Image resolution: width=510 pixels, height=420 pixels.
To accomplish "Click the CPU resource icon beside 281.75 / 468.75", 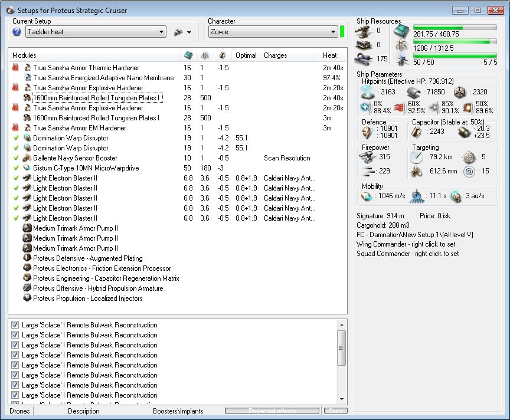I will pyautogui.click(x=401, y=31).
